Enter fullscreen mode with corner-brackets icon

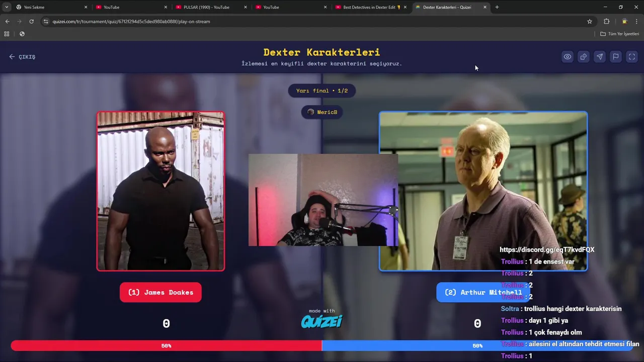click(632, 57)
